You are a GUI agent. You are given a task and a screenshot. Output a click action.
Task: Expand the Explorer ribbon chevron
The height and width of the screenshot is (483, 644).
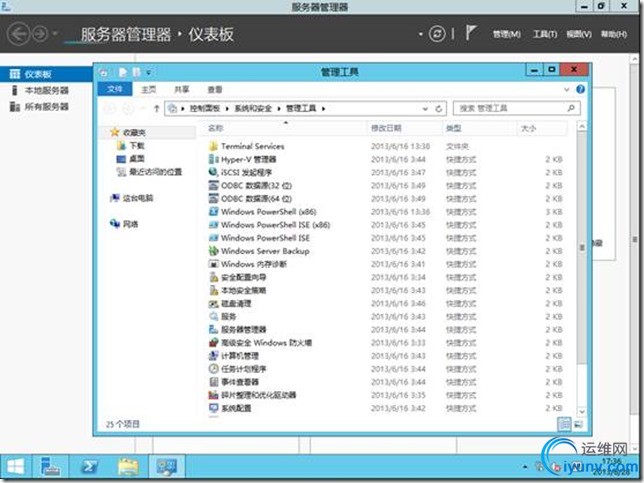click(567, 89)
